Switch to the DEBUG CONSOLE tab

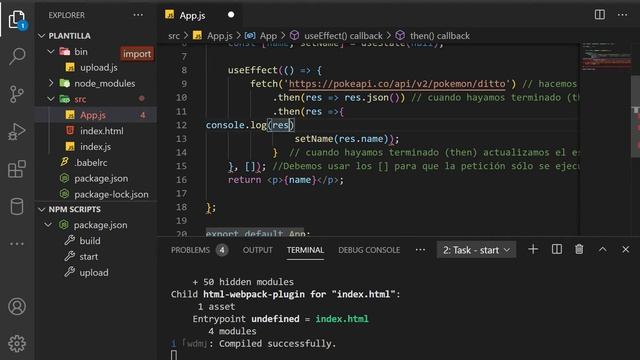pyautogui.click(x=369, y=250)
